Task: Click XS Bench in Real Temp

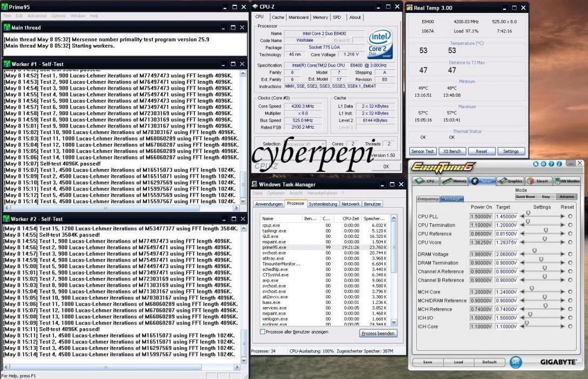Action: point(452,151)
